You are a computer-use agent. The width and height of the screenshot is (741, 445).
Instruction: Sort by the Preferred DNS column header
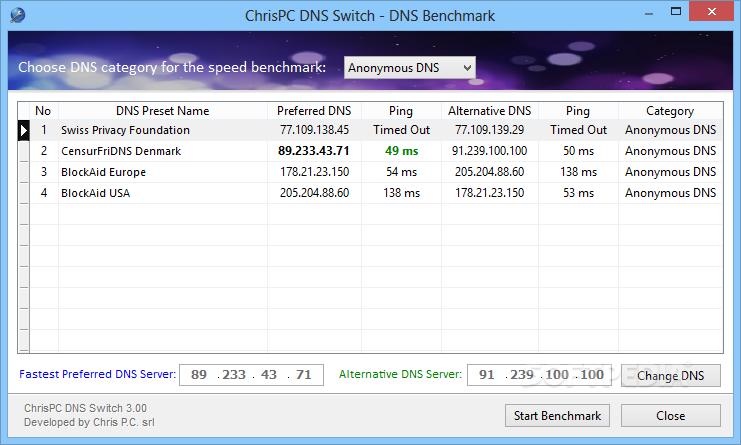[x=314, y=111]
